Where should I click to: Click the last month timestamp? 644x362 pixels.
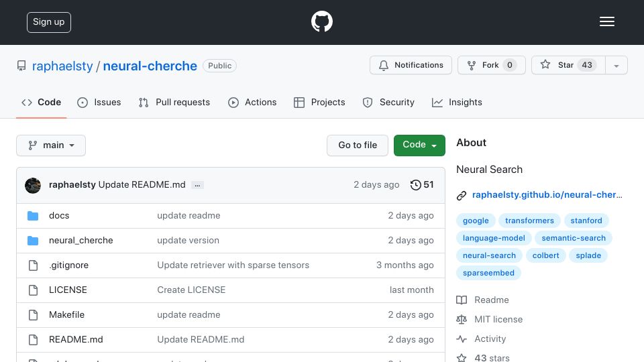pos(411,290)
